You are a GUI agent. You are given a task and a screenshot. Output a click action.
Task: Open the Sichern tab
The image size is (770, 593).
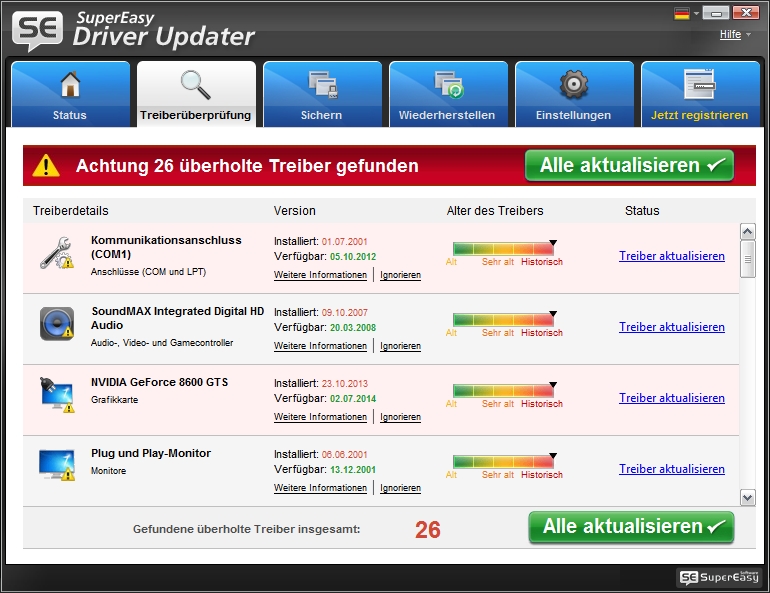pyautogui.click(x=322, y=94)
